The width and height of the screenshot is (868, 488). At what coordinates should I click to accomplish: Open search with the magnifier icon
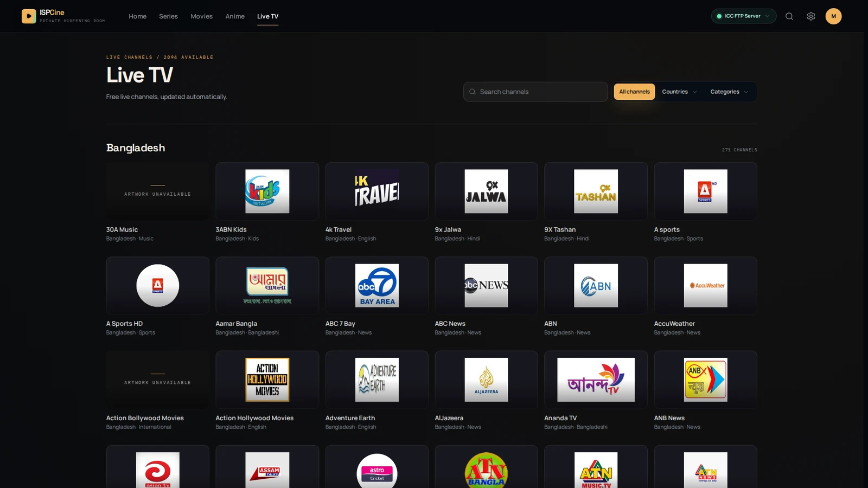click(789, 16)
